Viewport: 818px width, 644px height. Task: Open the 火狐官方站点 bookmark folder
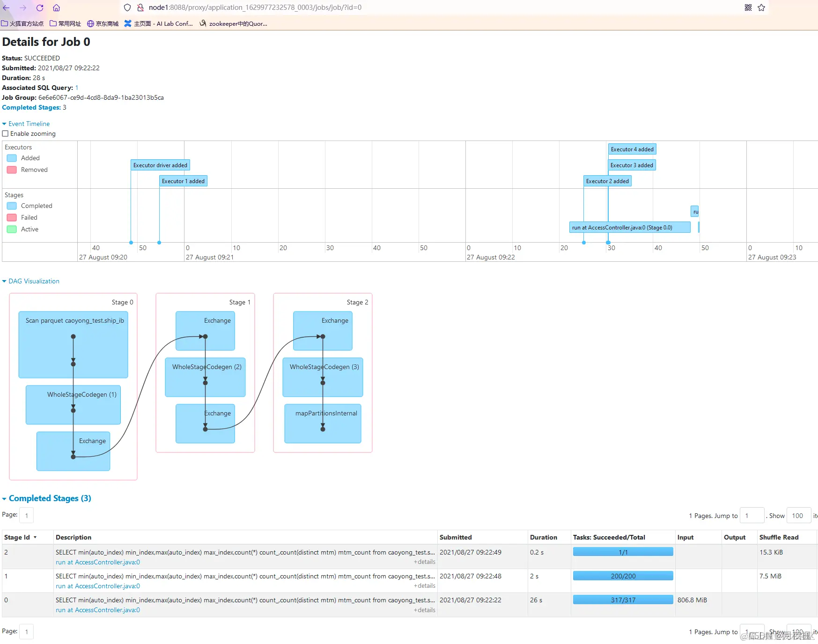click(x=22, y=23)
